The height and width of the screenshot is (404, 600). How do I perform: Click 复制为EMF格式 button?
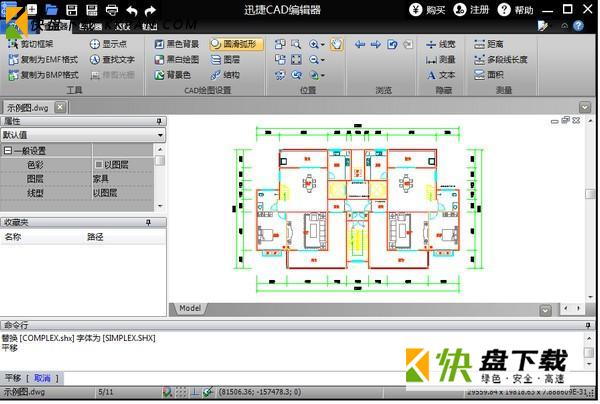(44, 59)
